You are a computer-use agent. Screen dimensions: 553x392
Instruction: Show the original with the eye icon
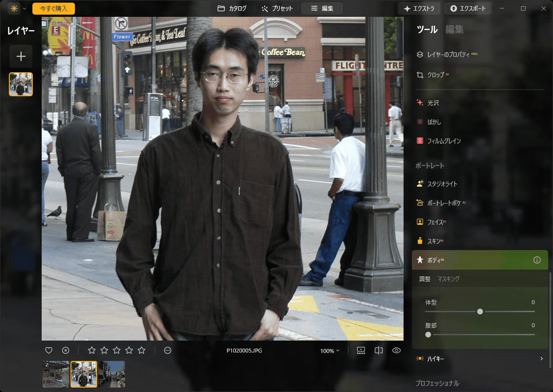click(x=396, y=350)
